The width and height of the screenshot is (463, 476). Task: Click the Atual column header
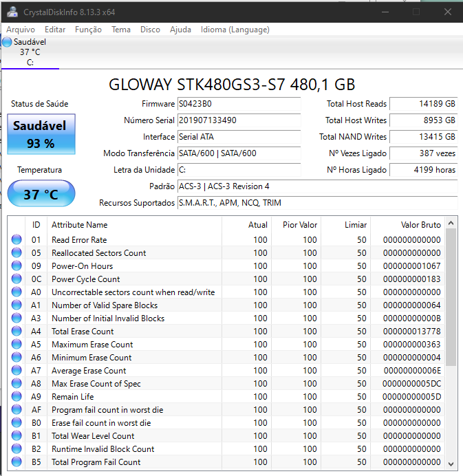tap(246, 225)
